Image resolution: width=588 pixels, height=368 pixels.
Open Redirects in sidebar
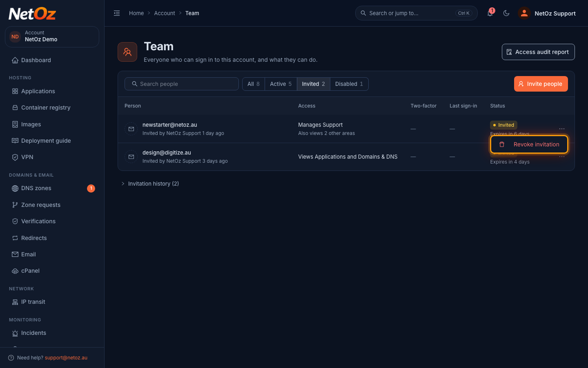pos(52,238)
